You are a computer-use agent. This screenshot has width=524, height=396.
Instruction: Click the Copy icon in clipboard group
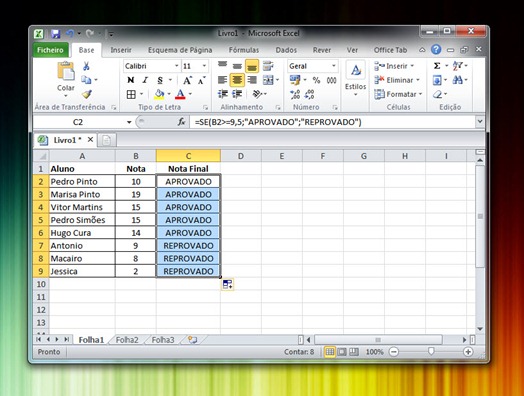[x=86, y=80]
